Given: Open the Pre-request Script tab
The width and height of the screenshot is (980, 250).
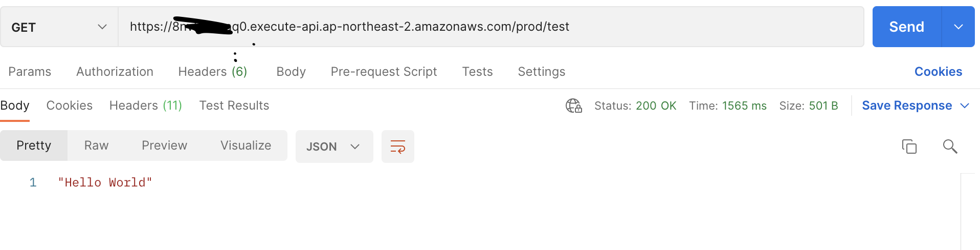Looking at the screenshot, I should 384,72.
